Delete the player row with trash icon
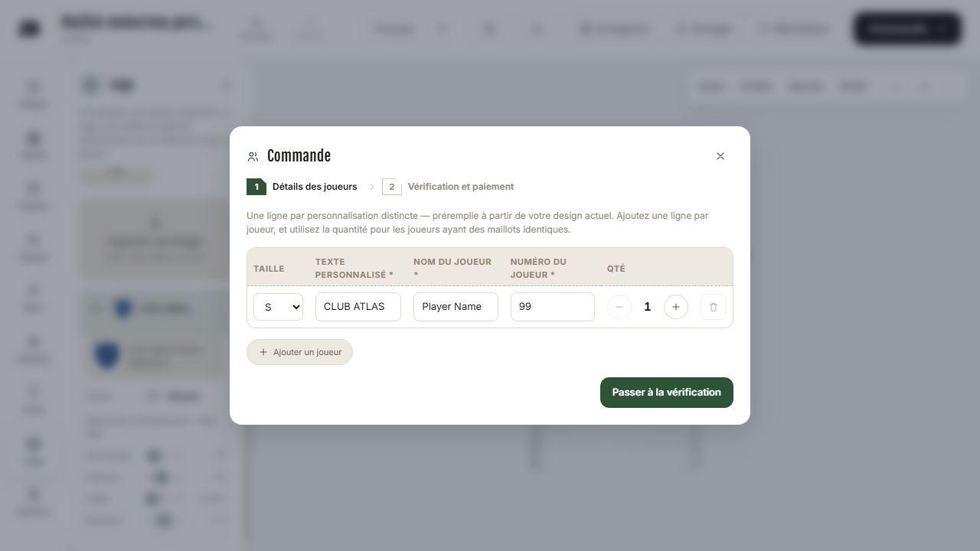 (713, 307)
